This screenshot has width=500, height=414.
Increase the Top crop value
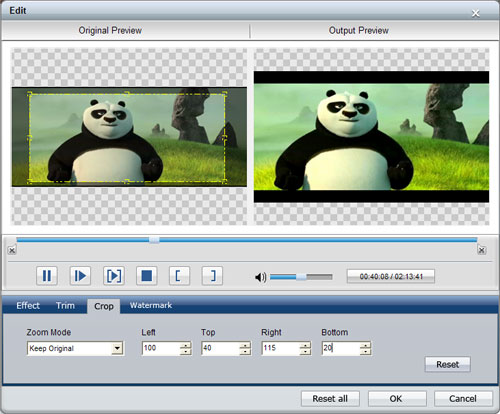tap(245, 345)
